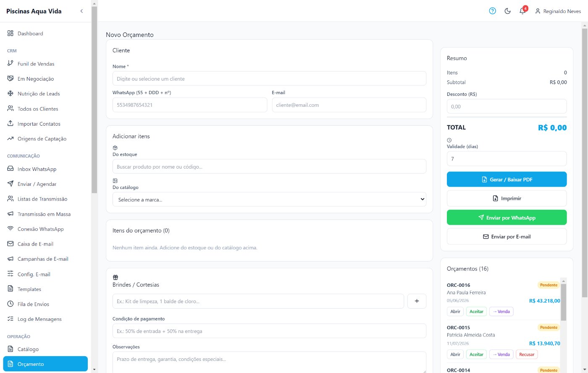This screenshot has height=373, width=588.
Task: Convert ORC-0016 to sale via Venda
Action: 501,312
